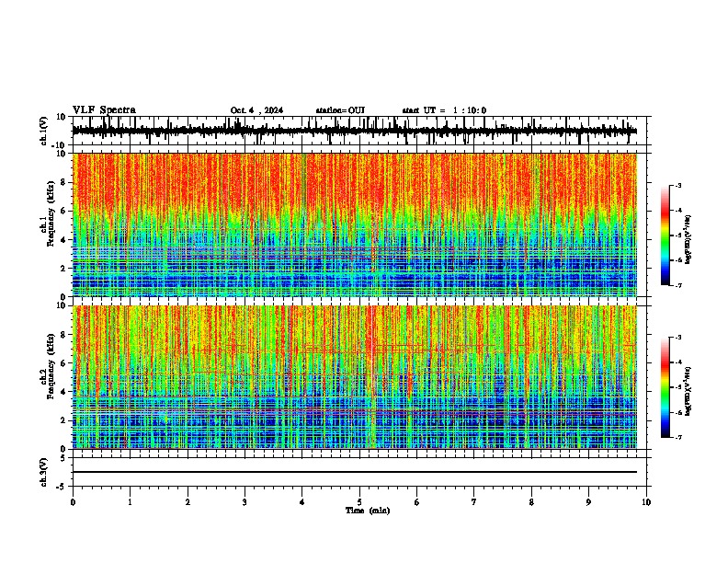
Task: Click the "-3" label on ch.1 color bar
Action: coord(678,185)
